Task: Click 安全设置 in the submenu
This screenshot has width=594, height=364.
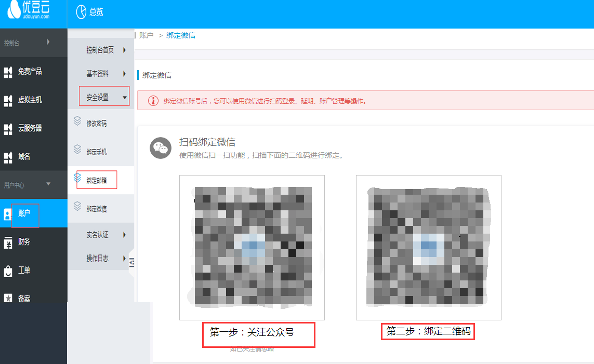Action: point(97,97)
